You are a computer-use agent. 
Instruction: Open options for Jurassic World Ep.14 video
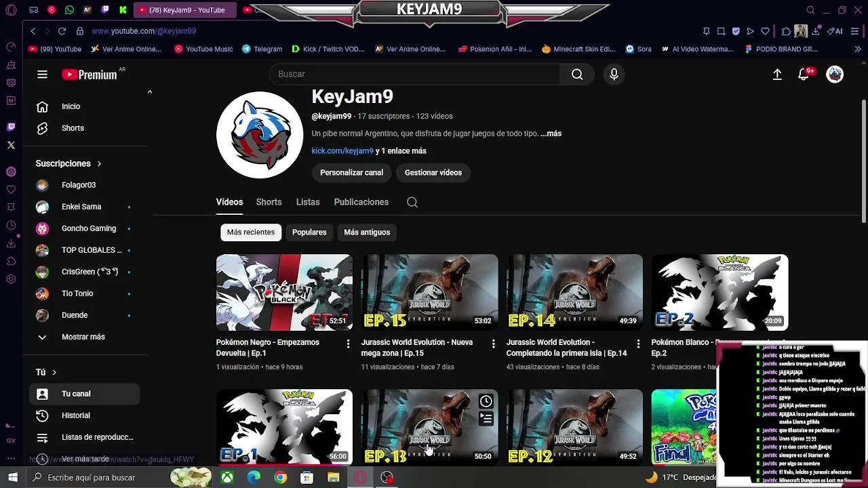638,344
